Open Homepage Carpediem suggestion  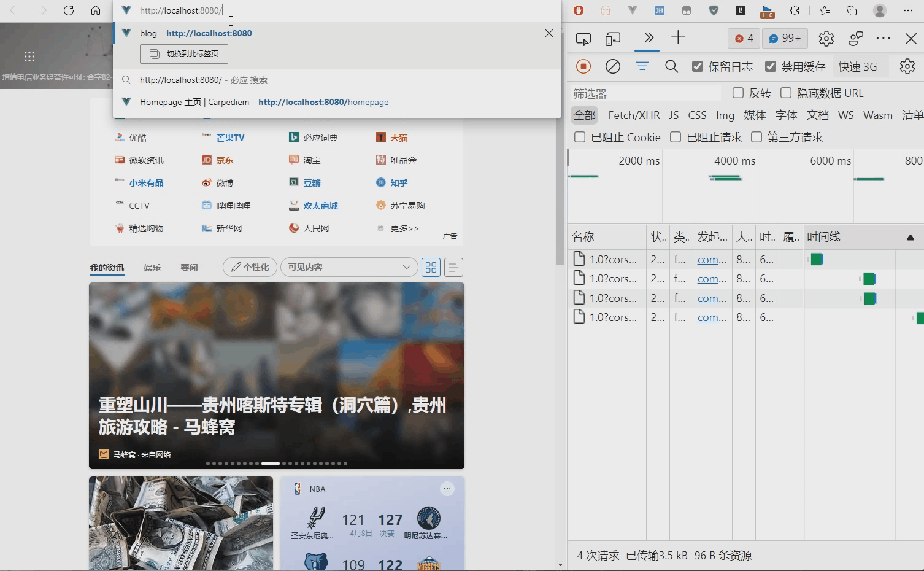337,102
